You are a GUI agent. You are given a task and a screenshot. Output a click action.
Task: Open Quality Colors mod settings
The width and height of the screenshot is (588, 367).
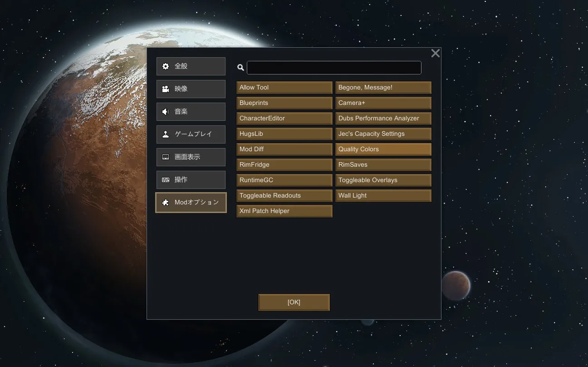383,149
